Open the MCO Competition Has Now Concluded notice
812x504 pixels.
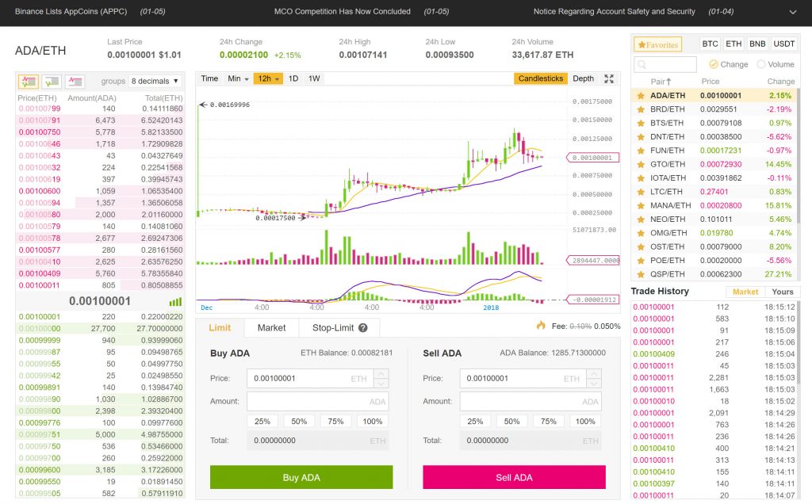click(x=343, y=11)
